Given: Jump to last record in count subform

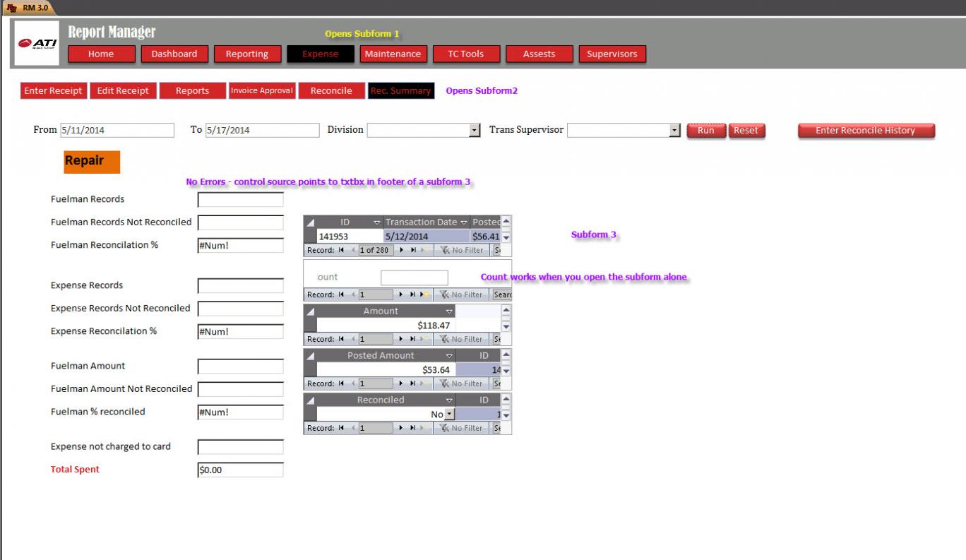Looking at the screenshot, I should click(412, 294).
